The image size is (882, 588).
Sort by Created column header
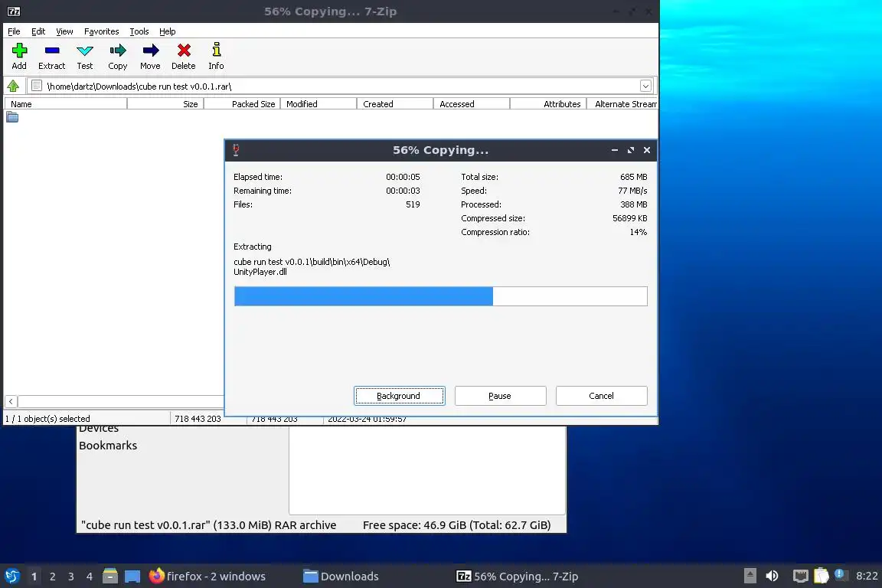(395, 104)
